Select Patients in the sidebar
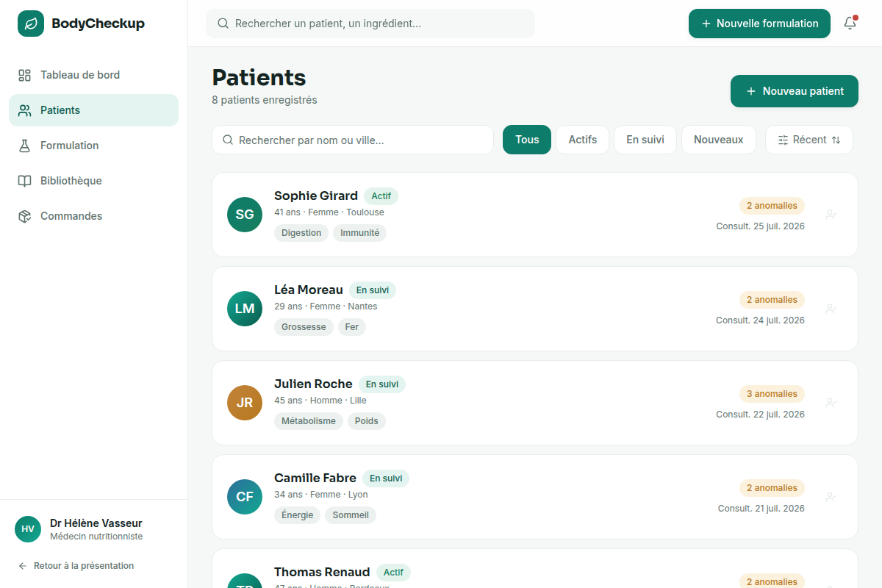 pos(93,110)
